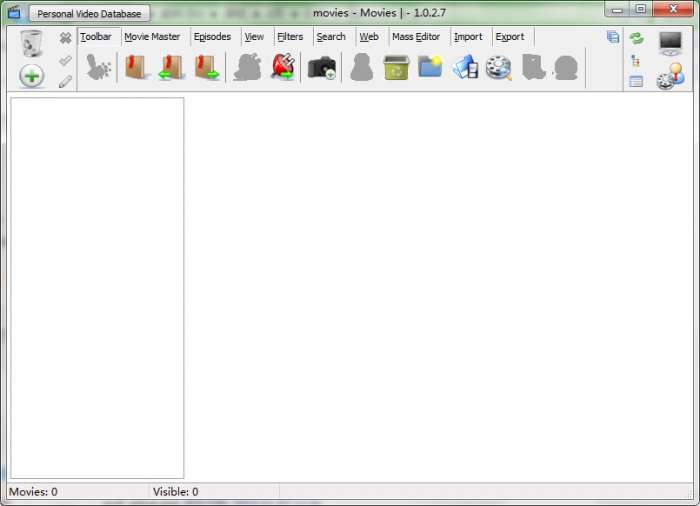Open the Mass Editor tab

point(416,37)
